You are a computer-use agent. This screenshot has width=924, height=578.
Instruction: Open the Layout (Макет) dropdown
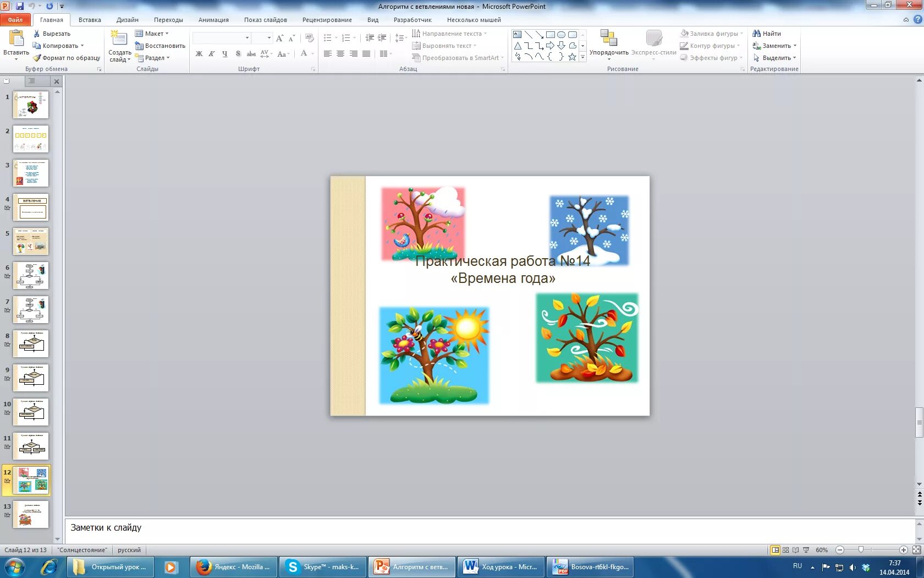click(152, 34)
